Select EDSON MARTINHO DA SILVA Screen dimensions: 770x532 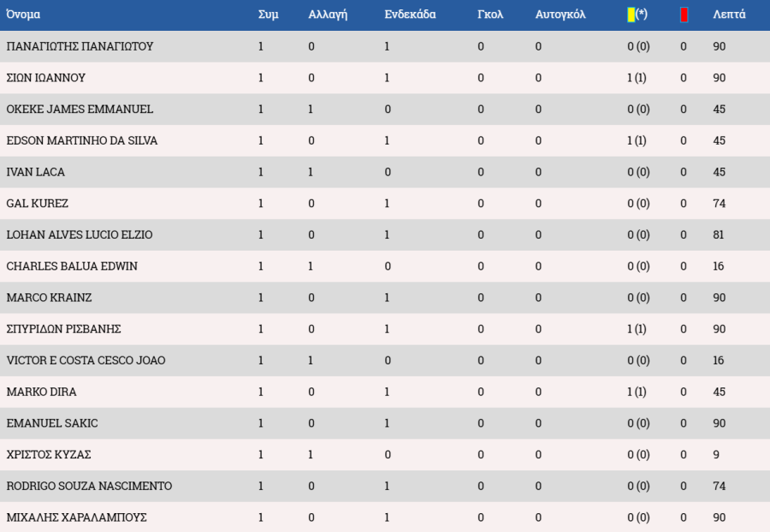tap(82, 140)
